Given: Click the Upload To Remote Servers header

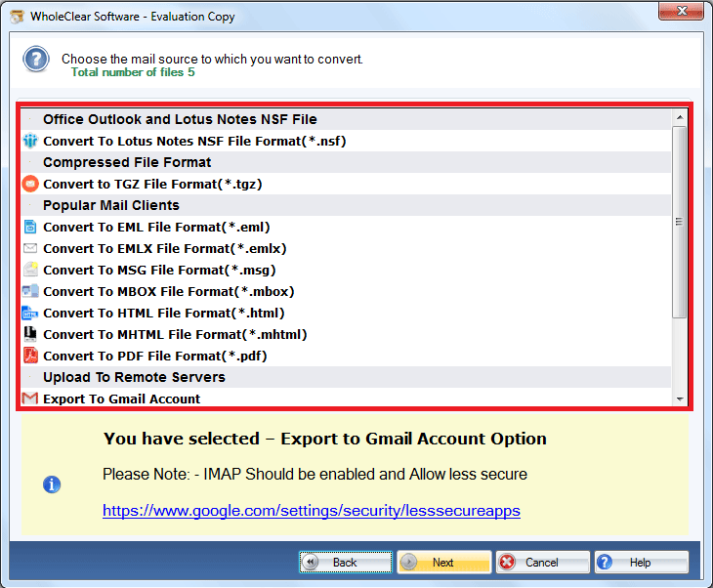Looking at the screenshot, I should 346,377.
